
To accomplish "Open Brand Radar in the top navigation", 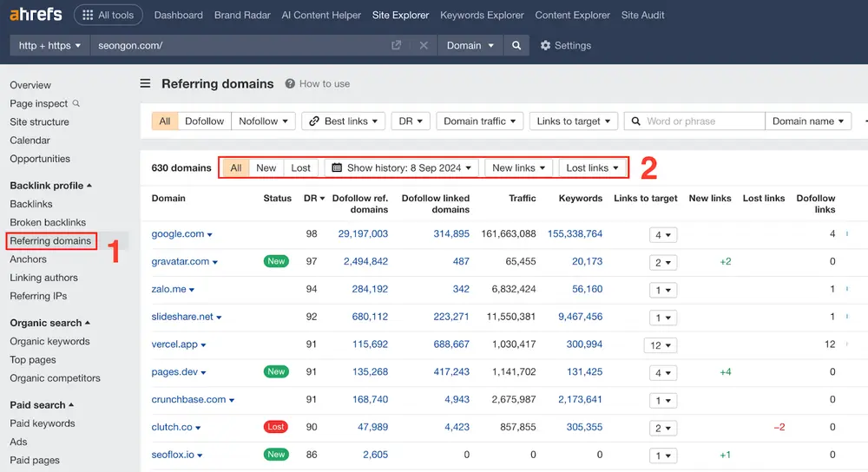I will tap(242, 15).
